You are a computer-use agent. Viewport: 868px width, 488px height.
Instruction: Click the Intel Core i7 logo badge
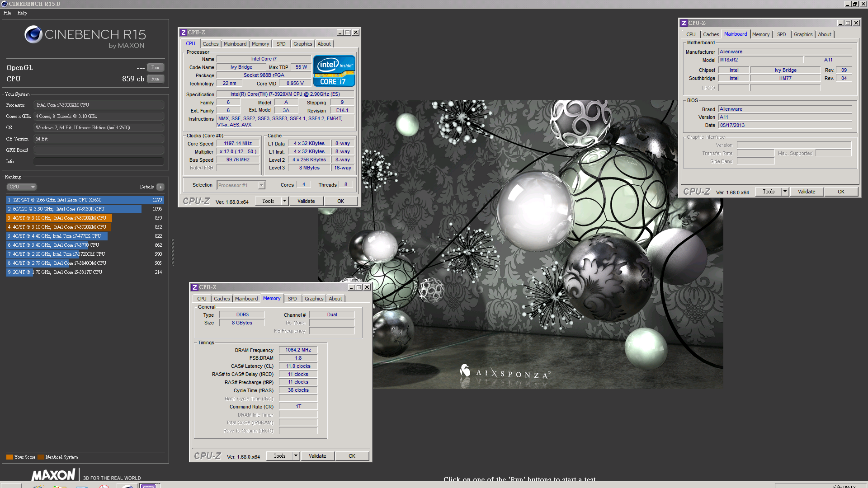[x=334, y=71]
